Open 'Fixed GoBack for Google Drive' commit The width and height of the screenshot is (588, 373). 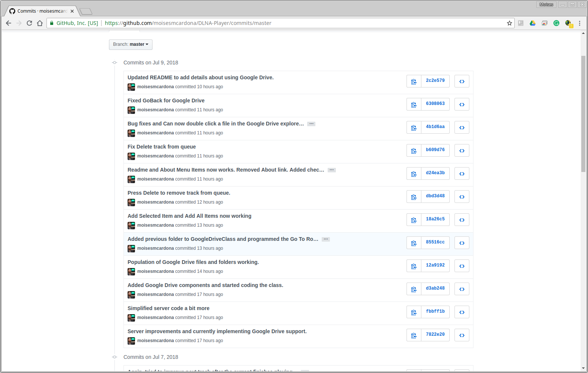(166, 101)
